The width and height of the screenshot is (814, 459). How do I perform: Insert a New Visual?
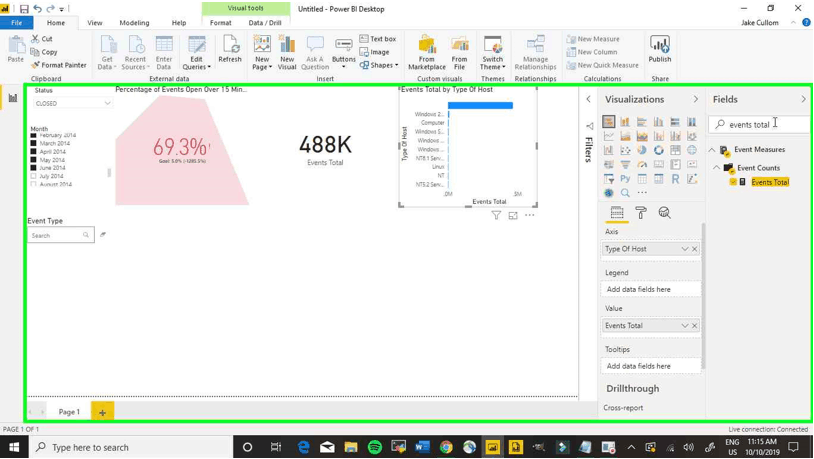pos(287,52)
